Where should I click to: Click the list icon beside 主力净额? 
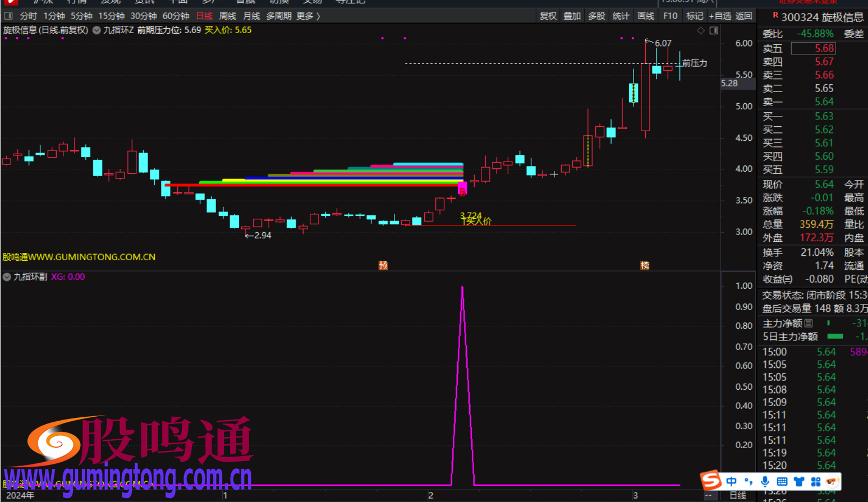(x=809, y=323)
